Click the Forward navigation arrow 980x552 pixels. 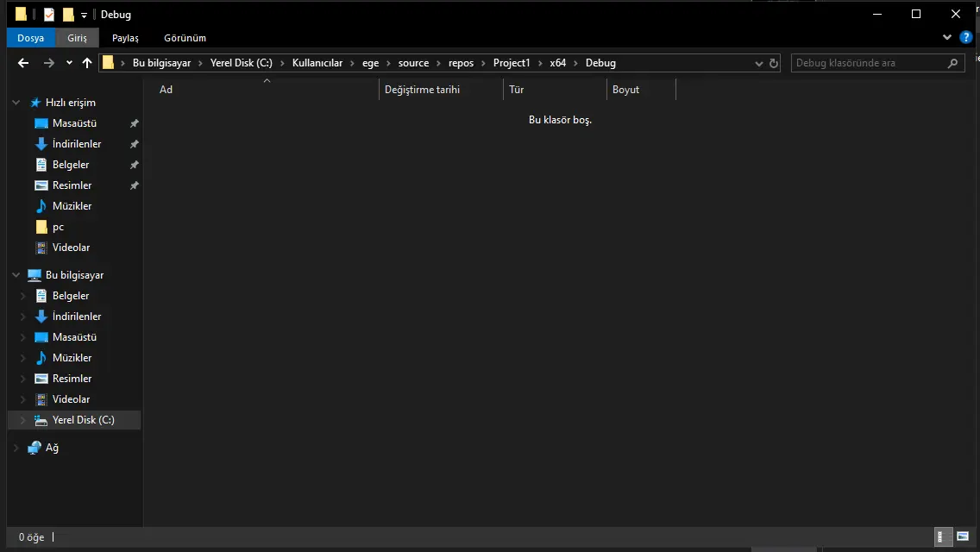click(49, 62)
